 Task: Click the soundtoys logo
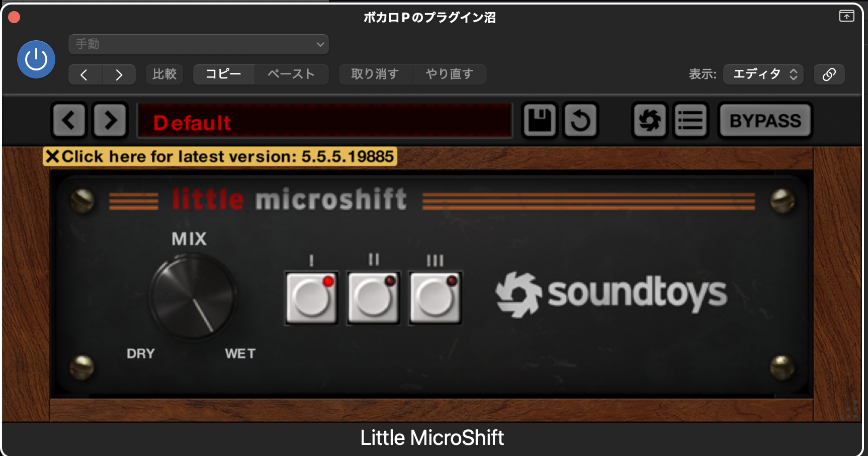[x=611, y=294]
